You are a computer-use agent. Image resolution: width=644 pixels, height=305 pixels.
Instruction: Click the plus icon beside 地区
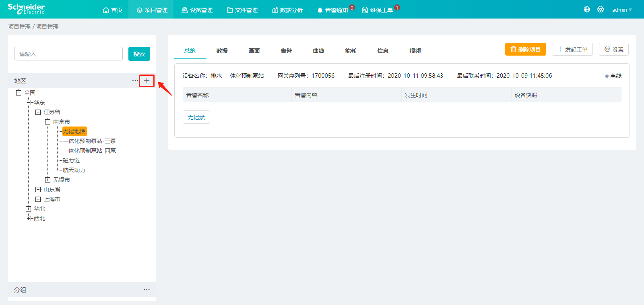(x=147, y=81)
